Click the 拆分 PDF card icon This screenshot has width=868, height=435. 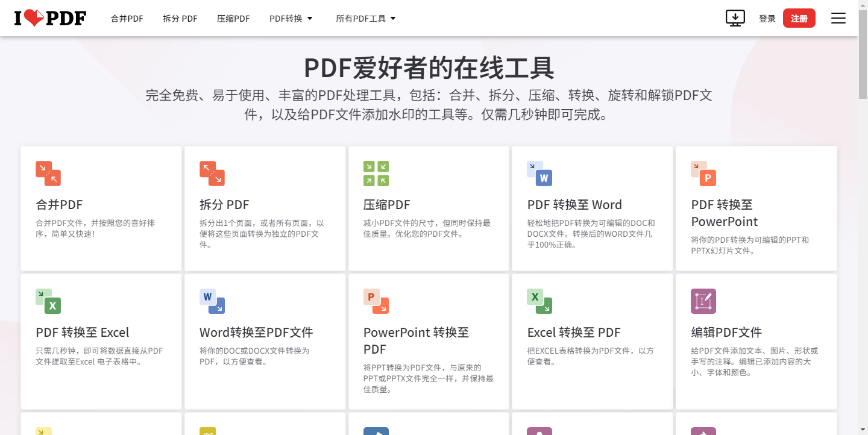(212, 174)
